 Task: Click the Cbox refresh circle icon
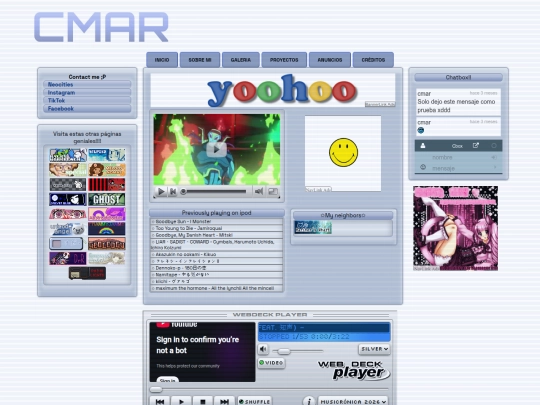[494, 146]
